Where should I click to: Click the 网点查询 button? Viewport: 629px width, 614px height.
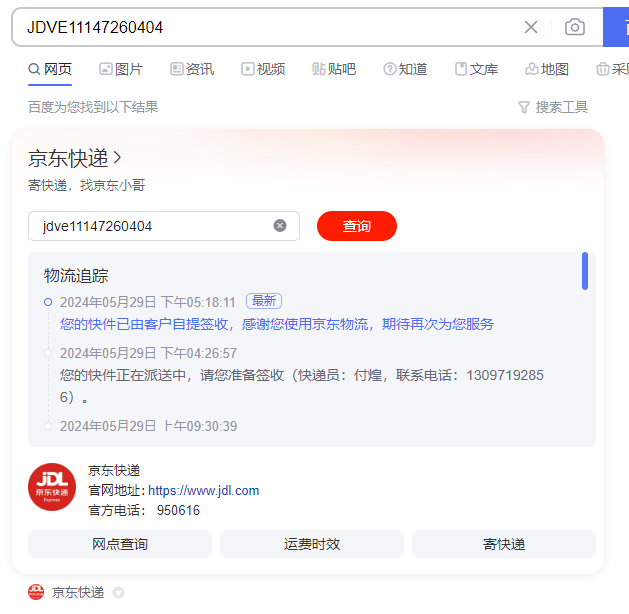pyautogui.click(x=120, y=544)
